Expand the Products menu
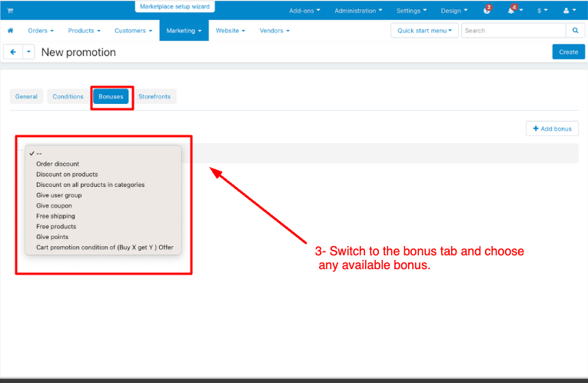Screen dimensions: 588x383 tap(84, 31)
